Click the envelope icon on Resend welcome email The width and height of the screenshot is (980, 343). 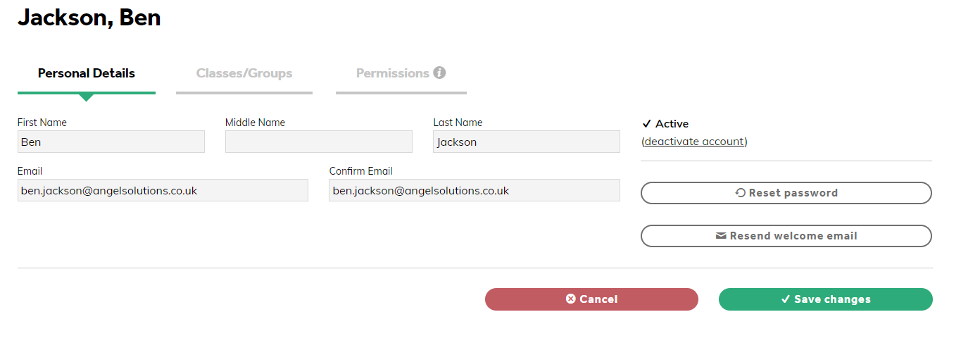(721, 236)
